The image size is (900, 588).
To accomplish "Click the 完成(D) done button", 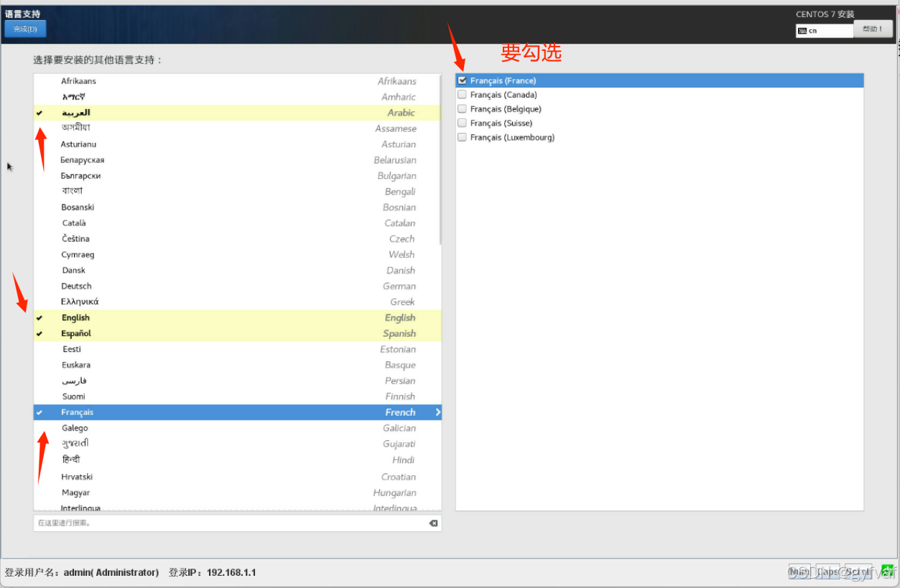I will [25, 29].
